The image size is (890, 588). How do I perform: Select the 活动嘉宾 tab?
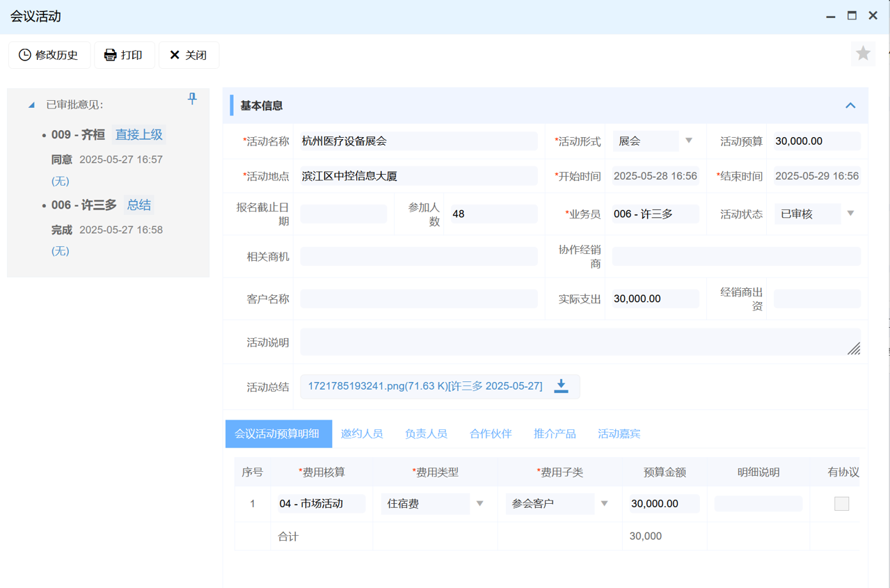pyautogui.click(x=619, y=434)
